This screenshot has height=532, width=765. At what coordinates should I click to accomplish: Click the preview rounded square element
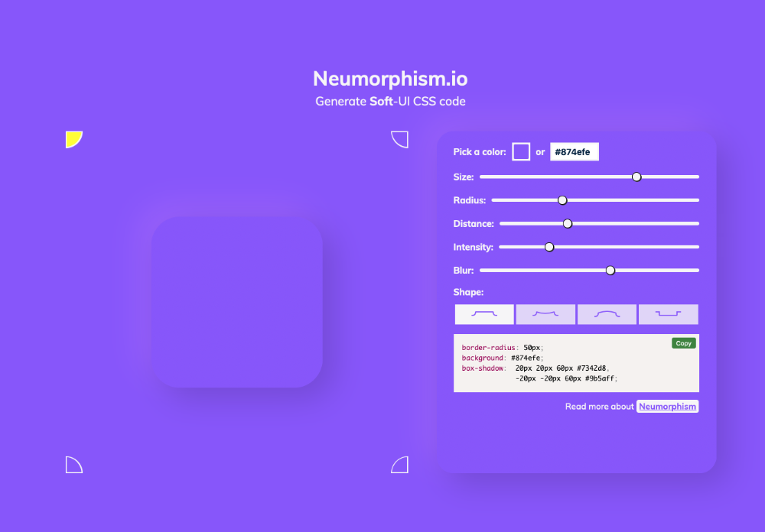click(236, 303)
